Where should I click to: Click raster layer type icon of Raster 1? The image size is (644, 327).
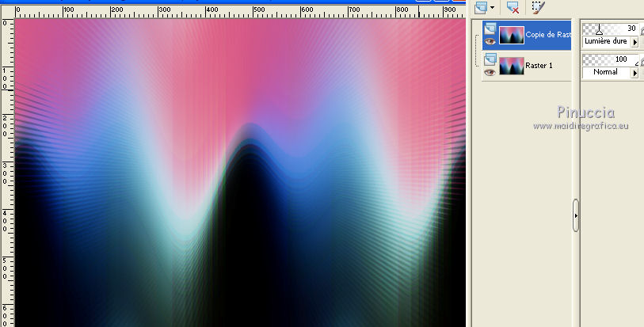click(490, 59)
